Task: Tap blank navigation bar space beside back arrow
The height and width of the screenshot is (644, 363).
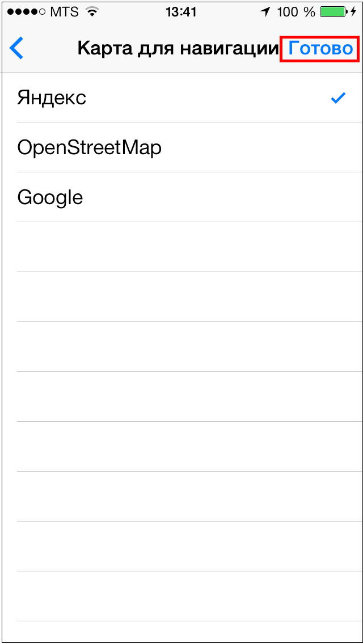Action: pos(50,49)
